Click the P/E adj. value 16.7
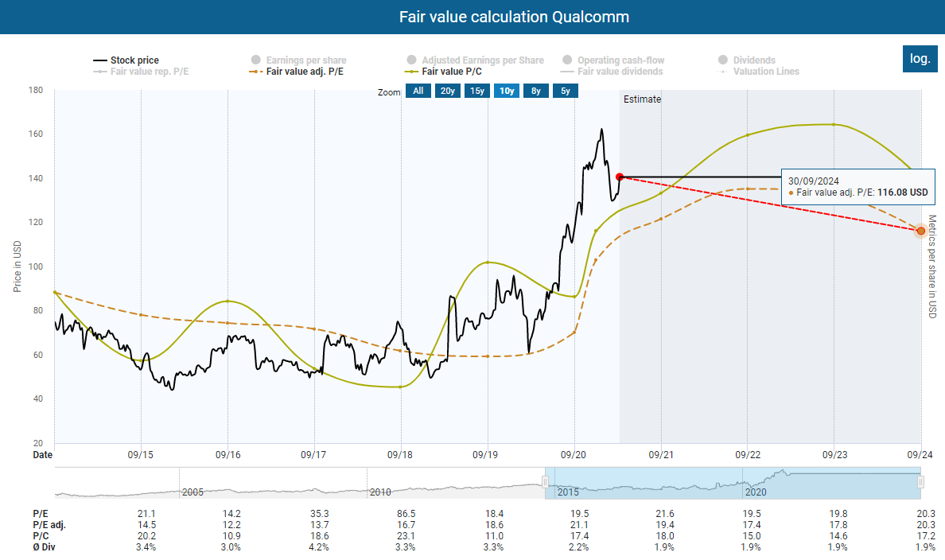Viewport: 945px width, 560px height. pyautogui.click(x=406, y=525)
